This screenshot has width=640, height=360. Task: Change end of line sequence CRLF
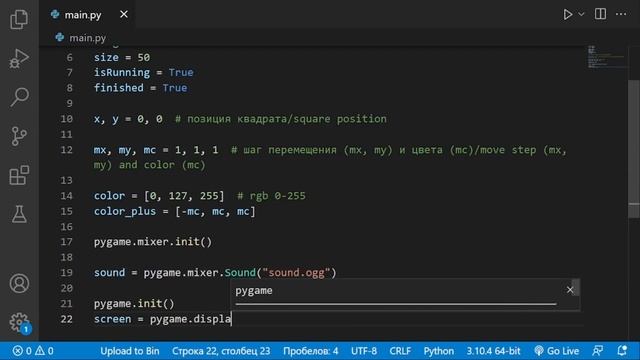pyautogui.click(x=400, y=351)
